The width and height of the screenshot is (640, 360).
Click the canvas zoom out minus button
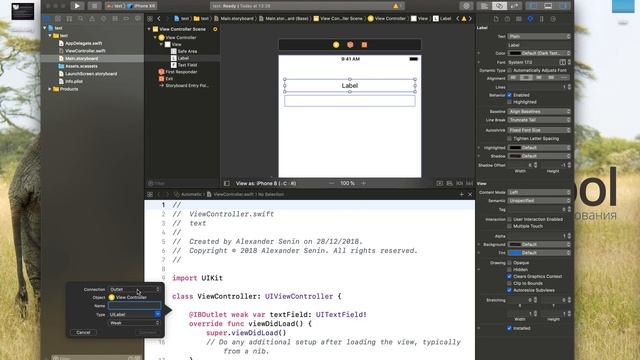tap(332, 183)
